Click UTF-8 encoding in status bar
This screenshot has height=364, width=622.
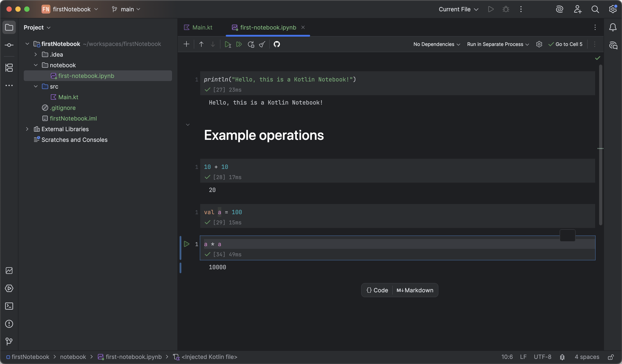pos(542,357)
